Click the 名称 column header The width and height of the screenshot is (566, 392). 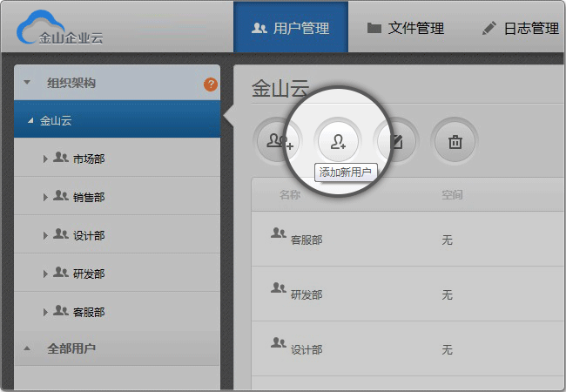pos(290,195)
